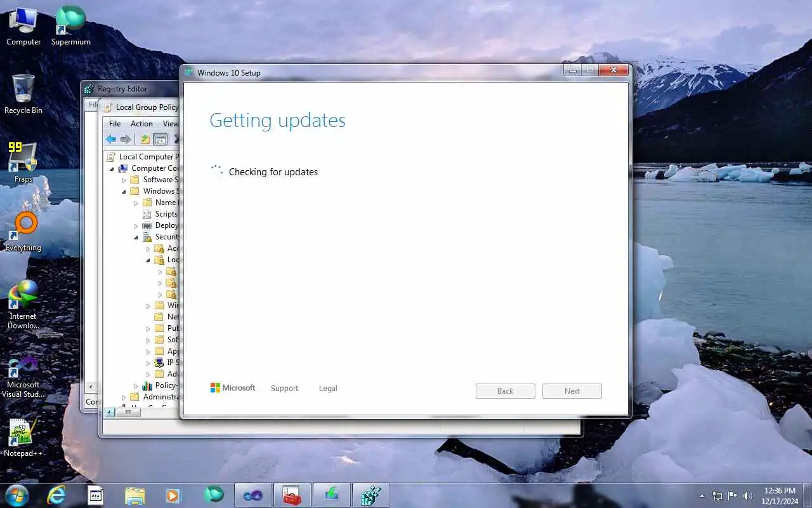Image resolution: width=812 pixels, height=508 pixels.
Task: Open the Support link in Setup window
Action: (284, 388)
